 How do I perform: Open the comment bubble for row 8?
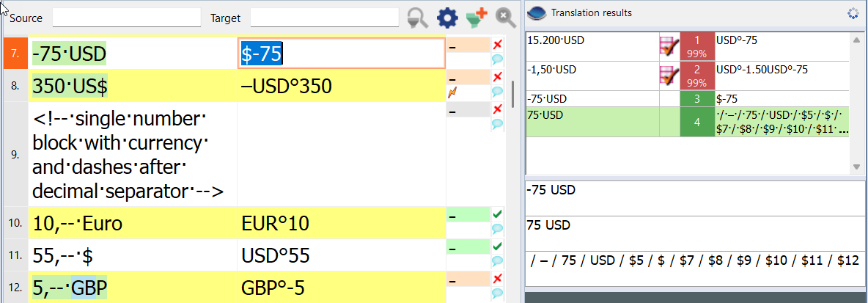[497, 92]
